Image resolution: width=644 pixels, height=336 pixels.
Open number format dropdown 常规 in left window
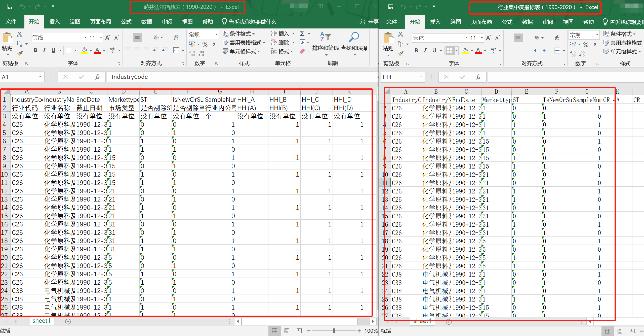coord(216,35)
